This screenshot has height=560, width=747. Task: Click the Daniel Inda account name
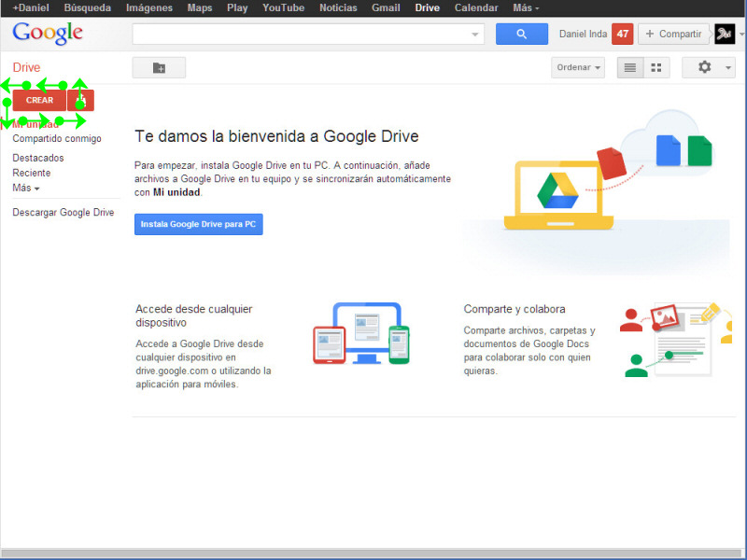583,34
